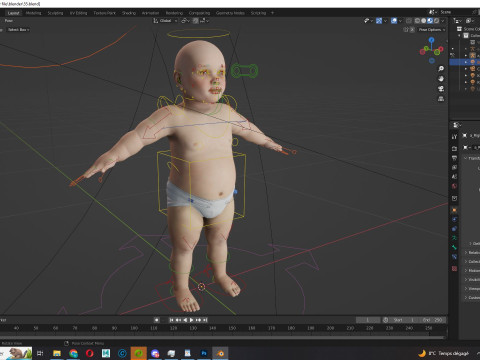Open Global transform orientation dropdown

165,21
